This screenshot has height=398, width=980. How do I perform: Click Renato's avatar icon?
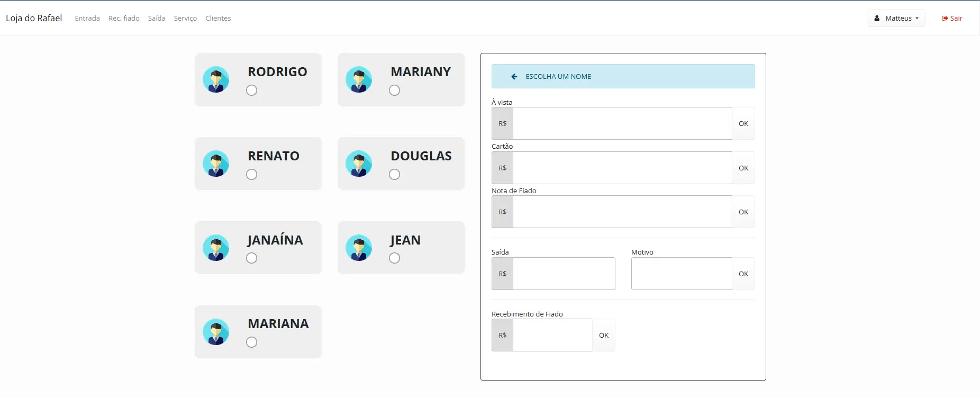(216, 164)
